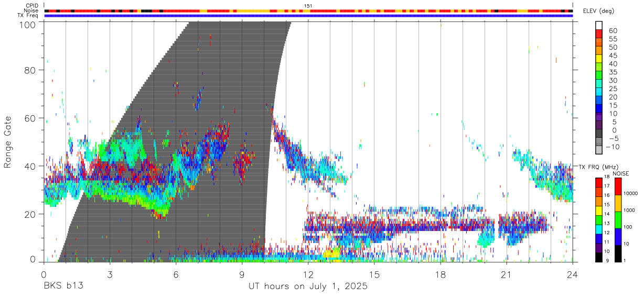
Task: Click the 100 tick label on the Range Gate axis
Action: coord(28,24)
